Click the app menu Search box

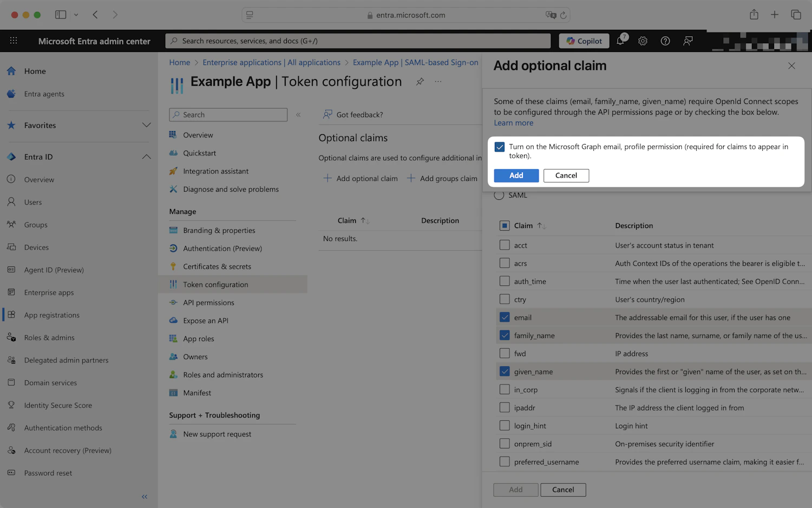click(x=228, y=115)
